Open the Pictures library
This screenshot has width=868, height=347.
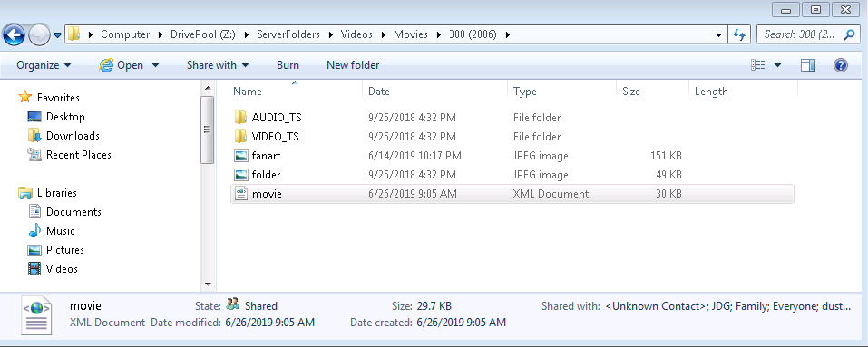(x=64, y=250)
